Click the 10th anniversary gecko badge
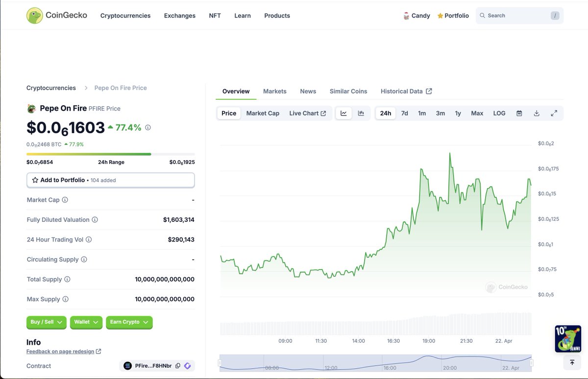 568,339
